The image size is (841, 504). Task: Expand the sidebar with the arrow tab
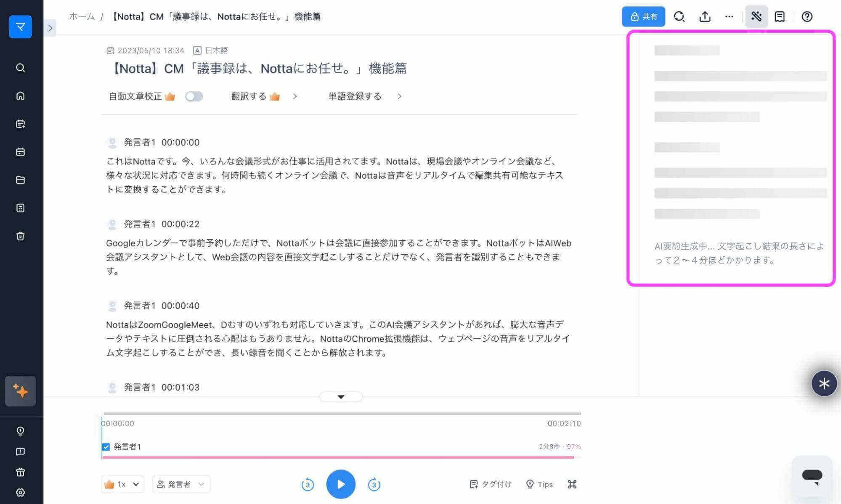50,28
